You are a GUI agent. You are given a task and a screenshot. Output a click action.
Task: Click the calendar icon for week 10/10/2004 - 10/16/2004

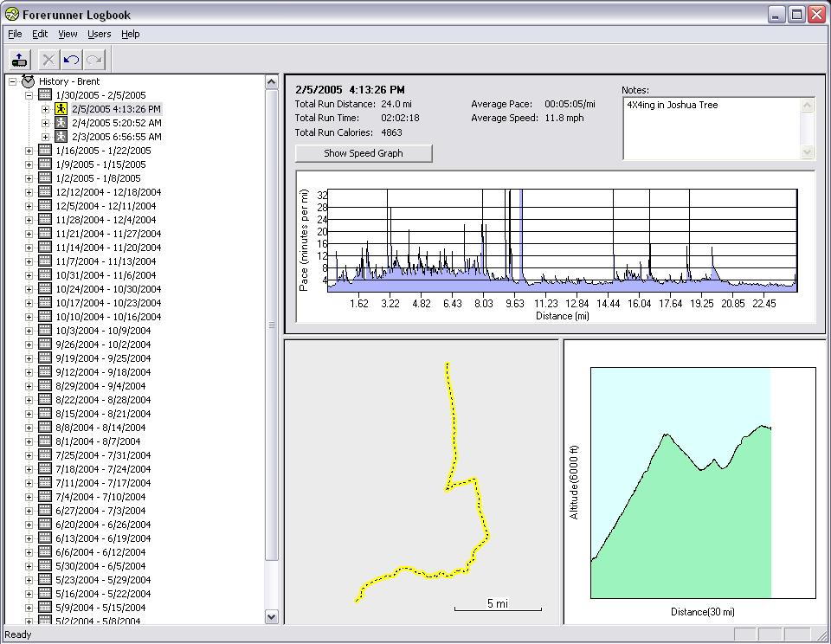tap(45, 316)
